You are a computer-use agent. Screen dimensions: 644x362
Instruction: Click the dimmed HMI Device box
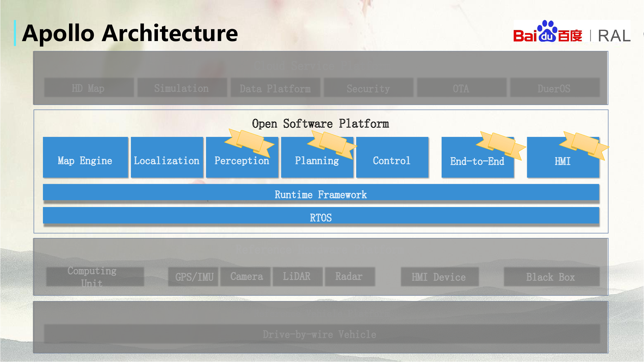pos(440,277)
